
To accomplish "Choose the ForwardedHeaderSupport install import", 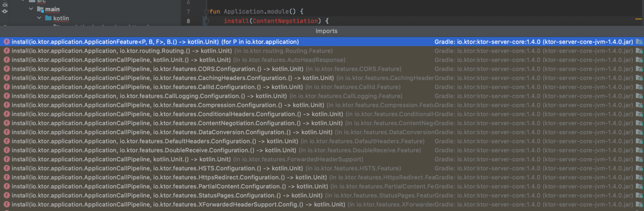I will click(x=322, y=159).
